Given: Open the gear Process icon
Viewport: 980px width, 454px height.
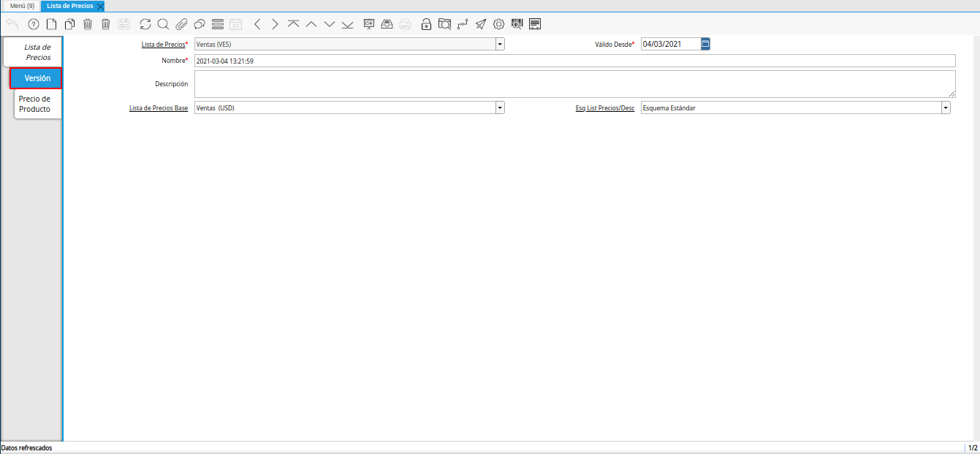Looking at the screenshot, I should (498, 24).
